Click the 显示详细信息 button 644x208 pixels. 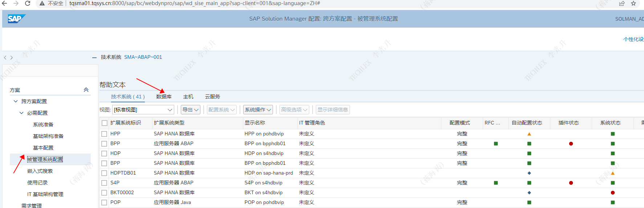click(333, 110)
